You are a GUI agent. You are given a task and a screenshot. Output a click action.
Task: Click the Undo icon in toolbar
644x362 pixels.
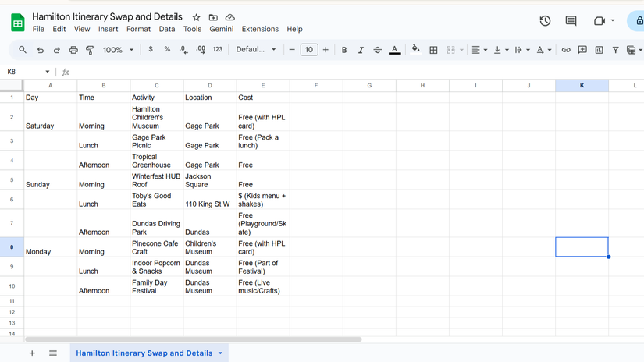pos(40,50)
